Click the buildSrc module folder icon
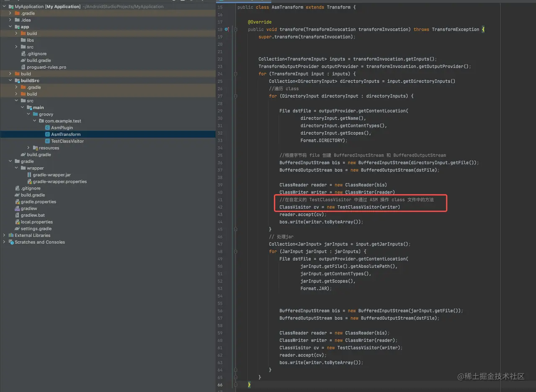Image resolution: width=536 pixels, height=392 pixels. click(x=17, y=80)
